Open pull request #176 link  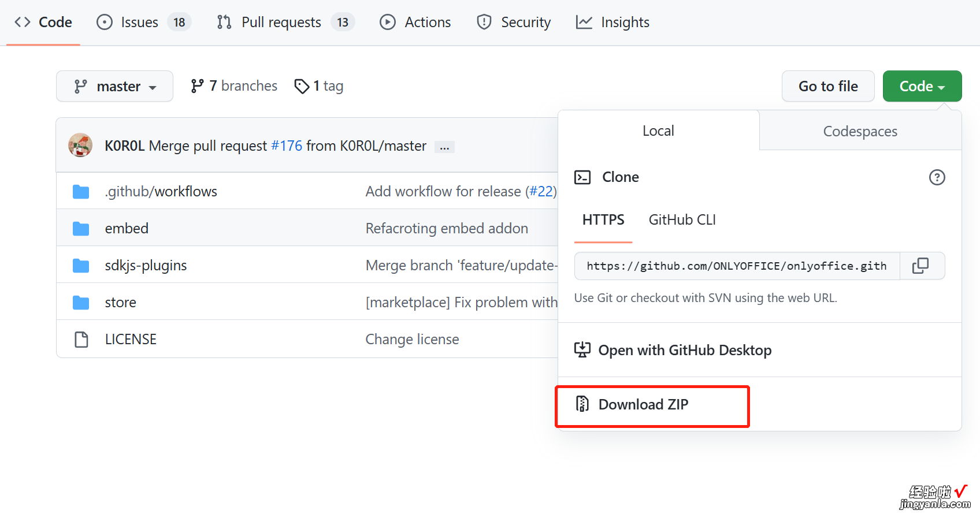pos(287,146)
